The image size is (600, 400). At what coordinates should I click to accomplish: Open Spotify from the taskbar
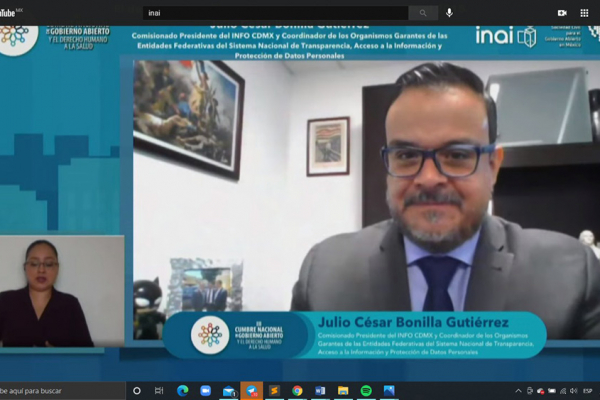(366, 391)
